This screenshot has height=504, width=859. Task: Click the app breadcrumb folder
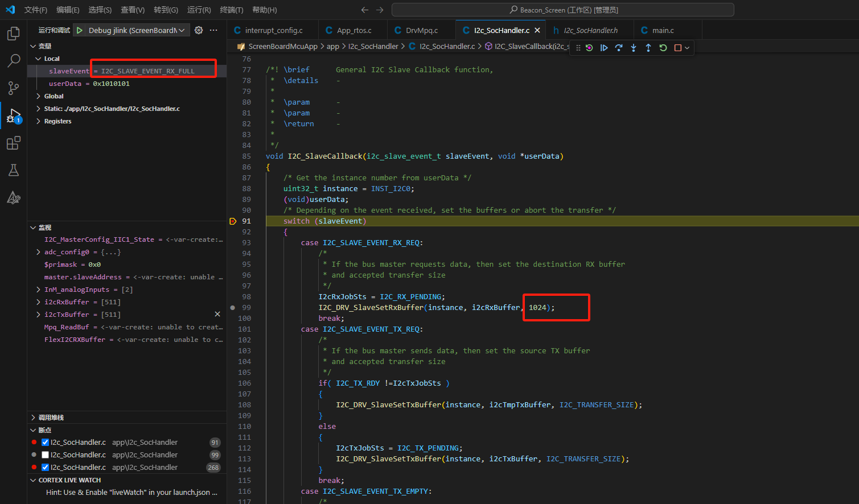point(332,46)
